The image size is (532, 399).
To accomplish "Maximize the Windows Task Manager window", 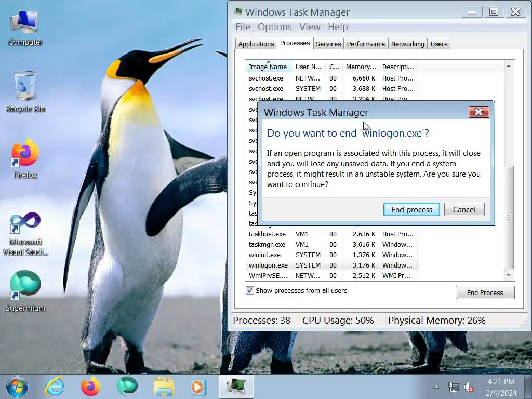I will pos(494,12).
